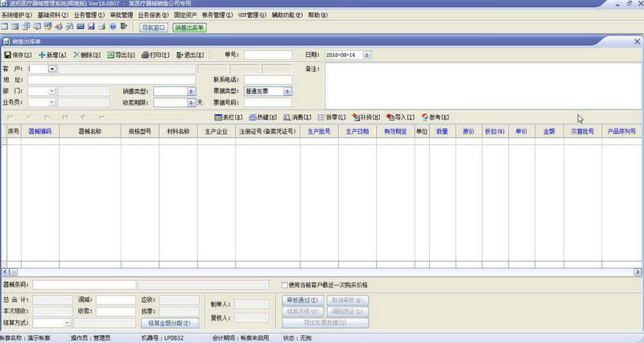Click the 打印 print icon
Screen dimensions: 644x343
click(145, 55)
